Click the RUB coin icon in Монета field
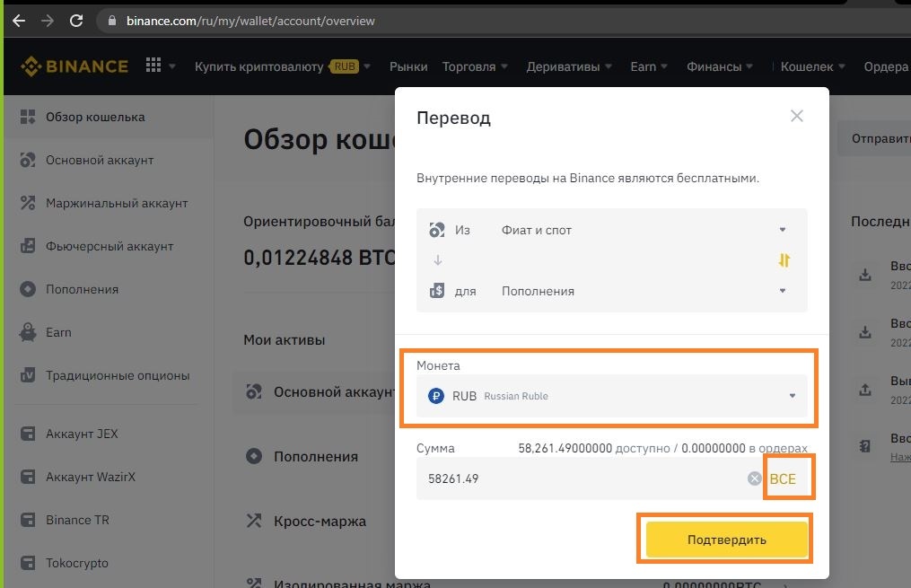The width and height of the screenshot is (911, 588). click(435, 396)
